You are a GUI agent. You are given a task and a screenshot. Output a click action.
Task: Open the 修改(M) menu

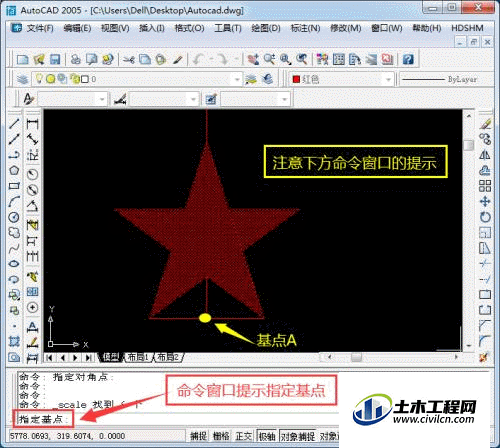(x=345, y=28)
